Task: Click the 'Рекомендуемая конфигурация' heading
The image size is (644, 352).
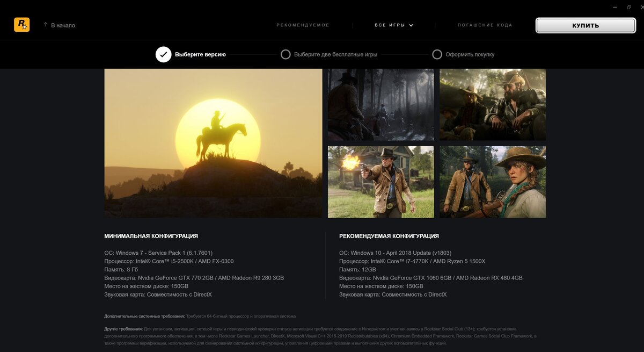Action: point(389,236)
